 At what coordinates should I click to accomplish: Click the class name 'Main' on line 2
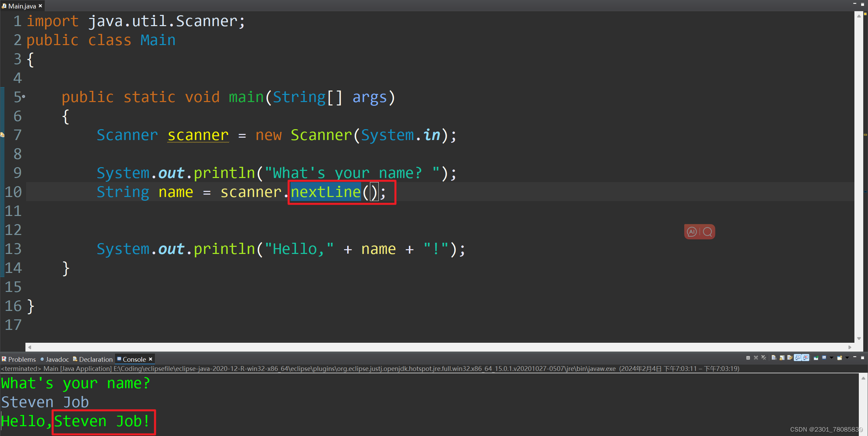[158, 40]
